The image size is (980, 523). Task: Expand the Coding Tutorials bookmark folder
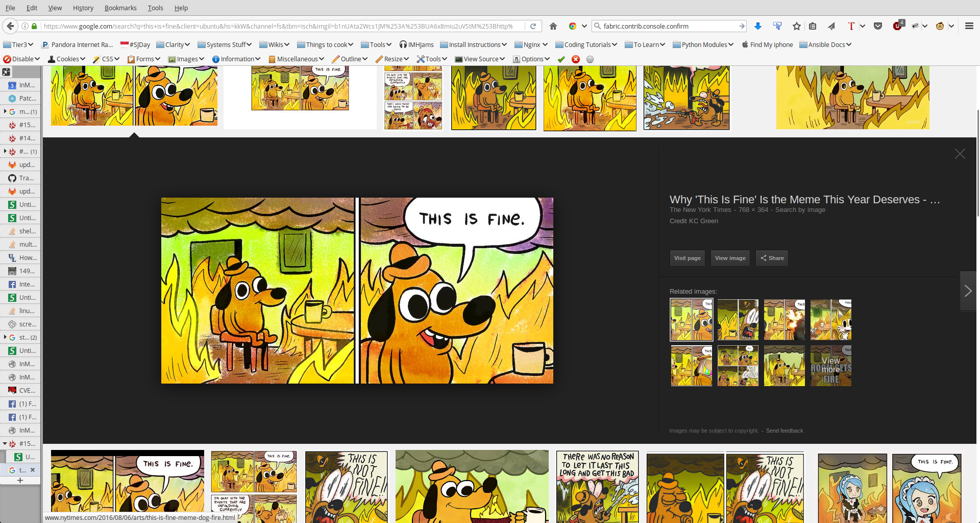point(586,45)
